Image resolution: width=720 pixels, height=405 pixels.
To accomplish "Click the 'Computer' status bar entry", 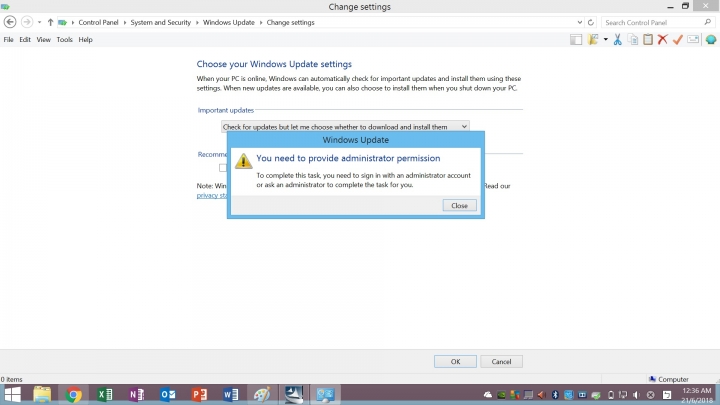I will [669, 379].
